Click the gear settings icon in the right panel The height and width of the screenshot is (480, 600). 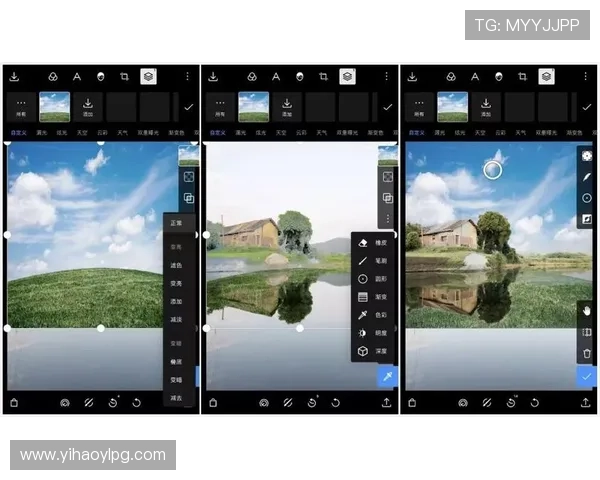coord(587,156)
